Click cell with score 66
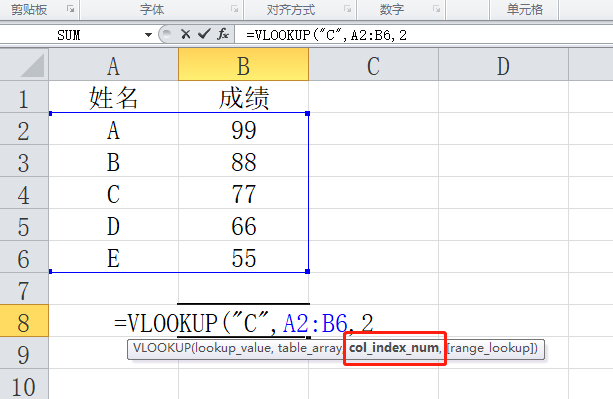This screenshot has height=399, width=613. 243,225
